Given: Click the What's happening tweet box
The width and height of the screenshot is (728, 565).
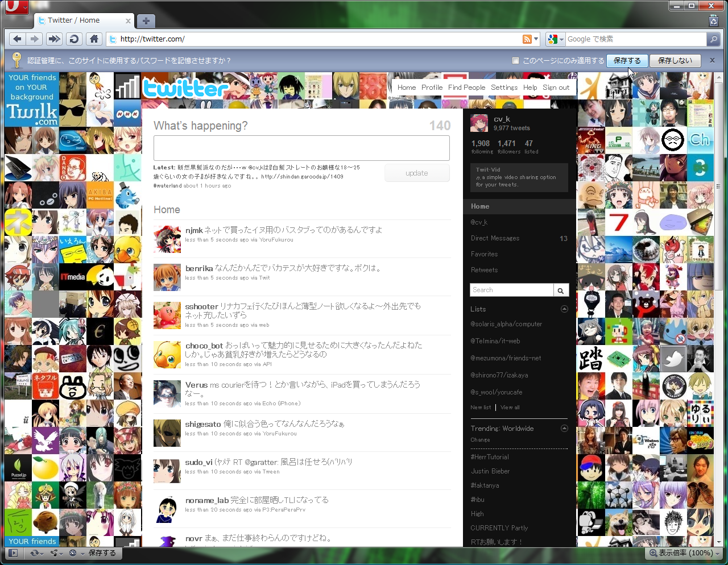Looking at the screenshot, I should [x=301, y=148].
